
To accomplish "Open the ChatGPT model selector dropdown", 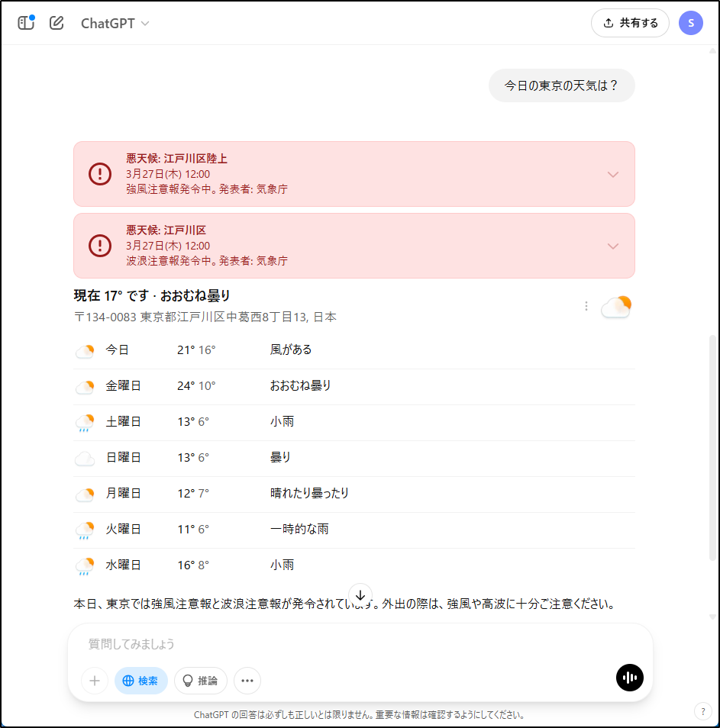I will click(x=115, y=23).
